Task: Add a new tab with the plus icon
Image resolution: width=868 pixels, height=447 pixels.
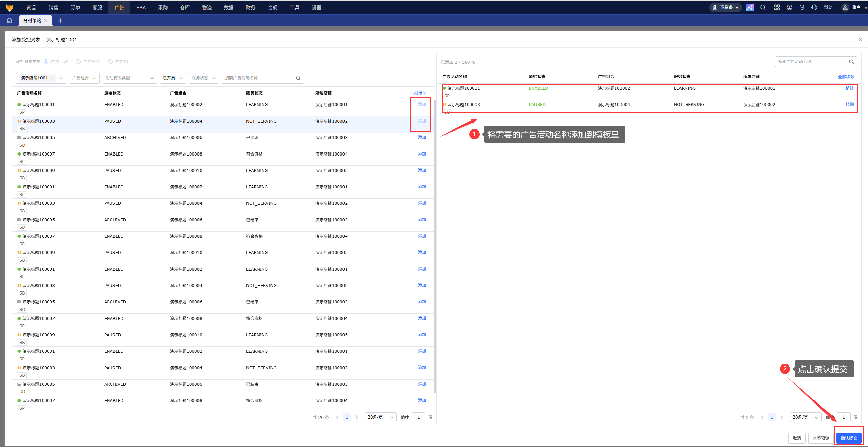Action: tap(60, 21)
